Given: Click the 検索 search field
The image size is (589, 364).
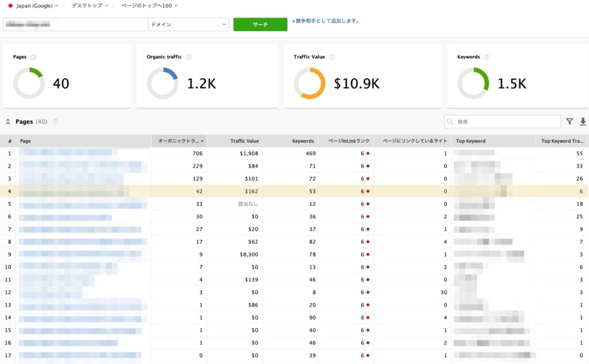Looking at the screenshot, I should point(503,122).
